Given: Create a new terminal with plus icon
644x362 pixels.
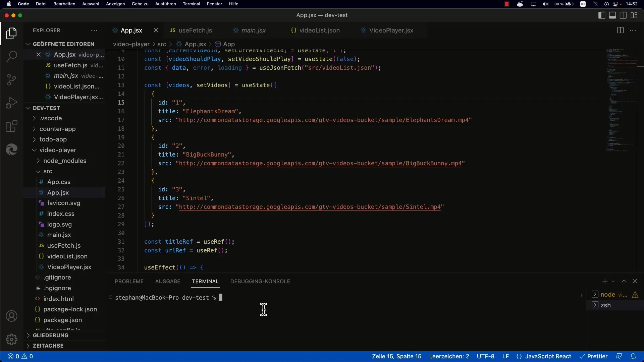Looking at the screenshot, I should pos(604,281).
